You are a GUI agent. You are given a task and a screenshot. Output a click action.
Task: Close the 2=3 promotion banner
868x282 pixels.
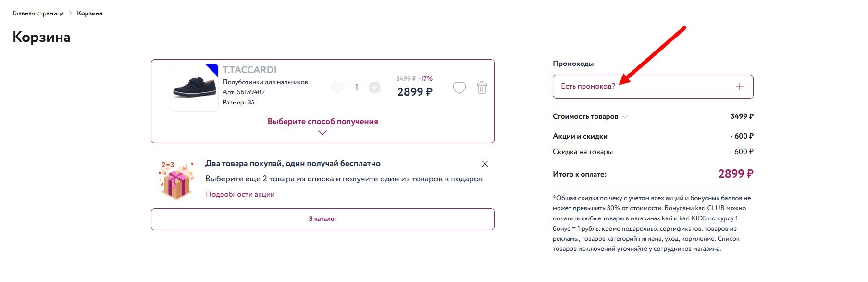click(485, 163)
